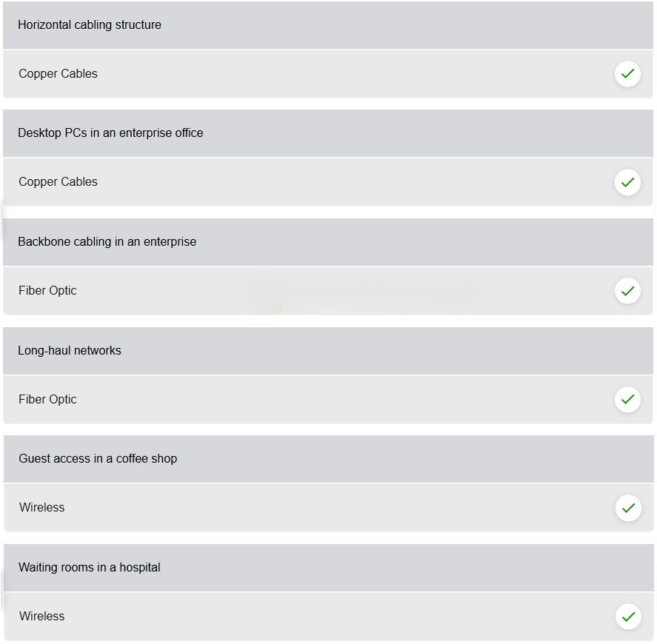
Task: Open Wireless answer under Guest access
Action: [329, 508]
